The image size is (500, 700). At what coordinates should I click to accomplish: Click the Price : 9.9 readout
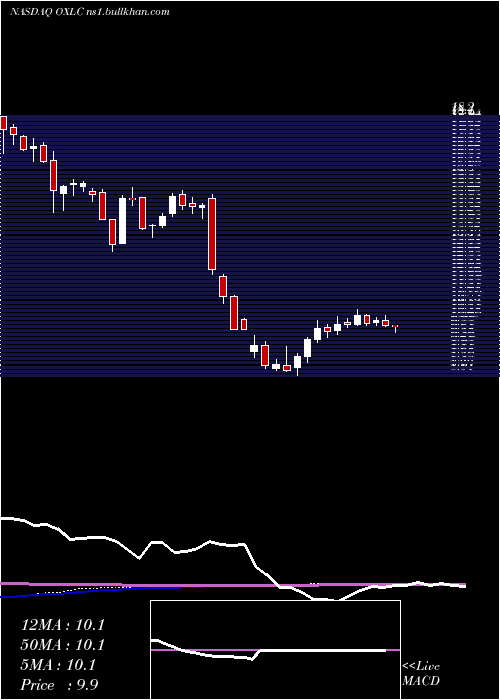pos(59,685)
